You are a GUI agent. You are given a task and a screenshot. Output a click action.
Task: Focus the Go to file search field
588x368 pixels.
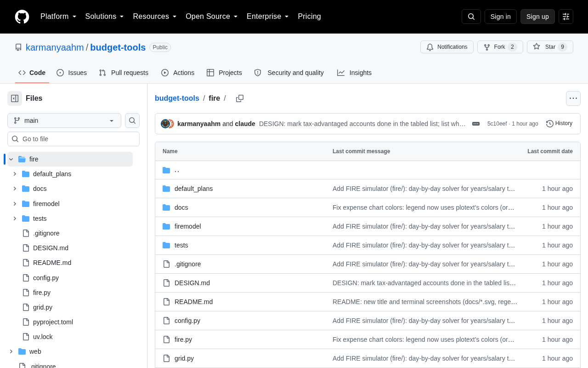pyautogui.click(x=73, y=139)
